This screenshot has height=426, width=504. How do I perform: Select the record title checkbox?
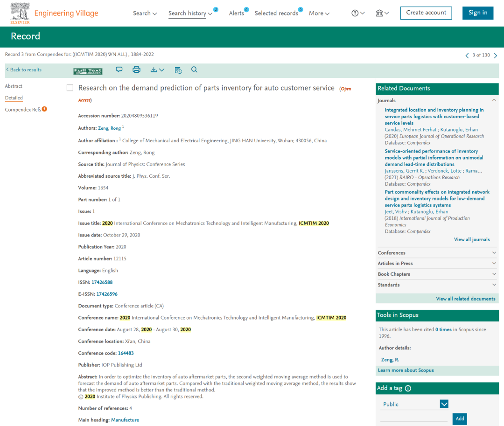coord(70,88)
